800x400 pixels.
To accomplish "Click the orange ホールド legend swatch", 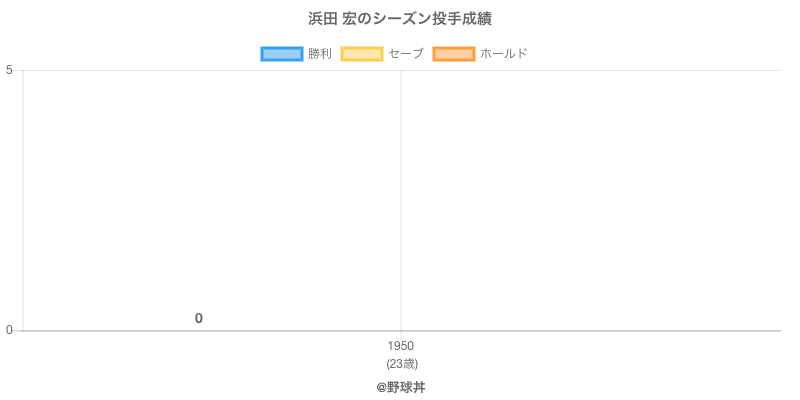I will [453, 54].
